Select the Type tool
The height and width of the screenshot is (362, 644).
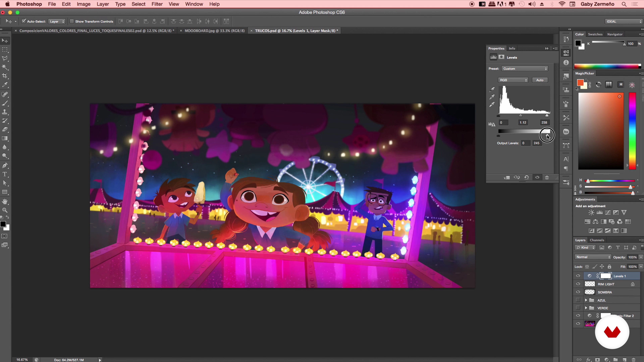point(5,174)
